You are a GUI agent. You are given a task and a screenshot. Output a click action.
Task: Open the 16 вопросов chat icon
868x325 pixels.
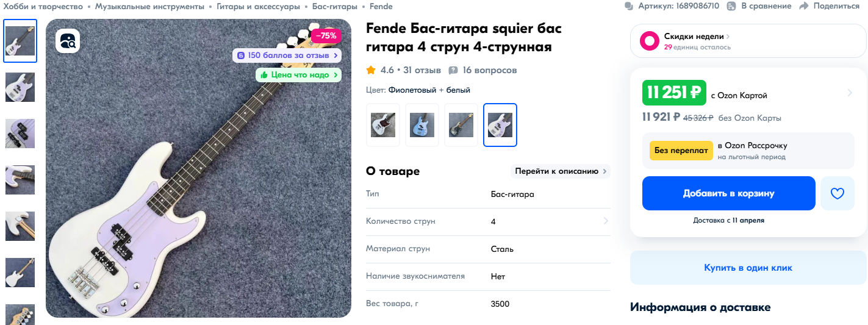[453, 70]
